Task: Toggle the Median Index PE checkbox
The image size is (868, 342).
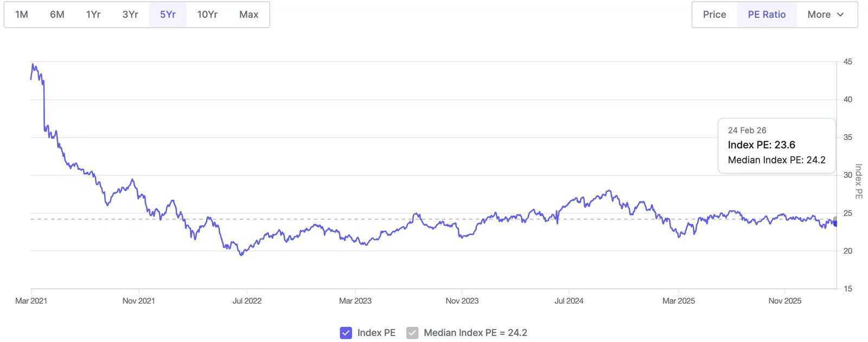Action: (x=412, y=333)
